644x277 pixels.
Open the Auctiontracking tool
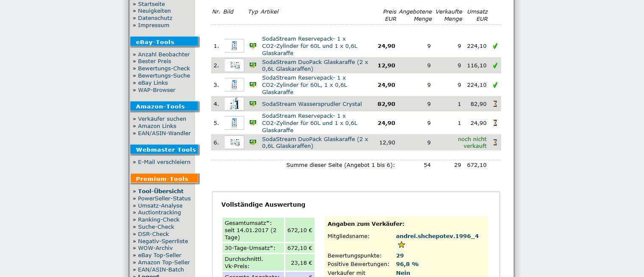coord(159,212)
